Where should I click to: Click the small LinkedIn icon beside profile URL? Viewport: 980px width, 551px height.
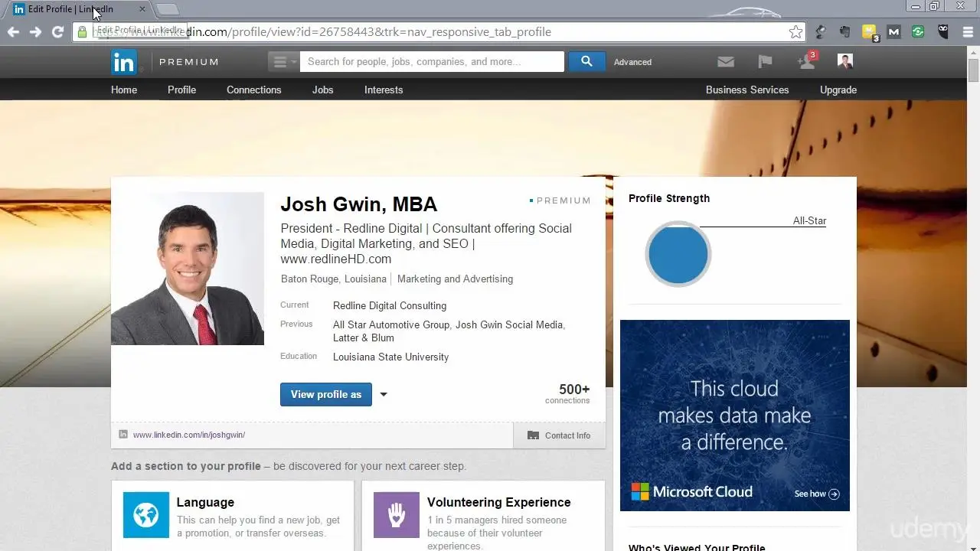click(x=123, y=435)
